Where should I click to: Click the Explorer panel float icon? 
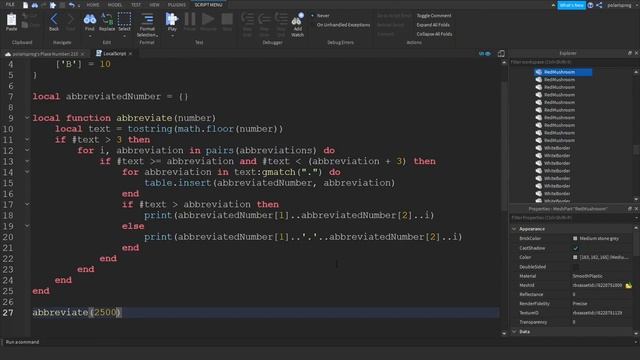pyautogui.click(x=629, y=53)
